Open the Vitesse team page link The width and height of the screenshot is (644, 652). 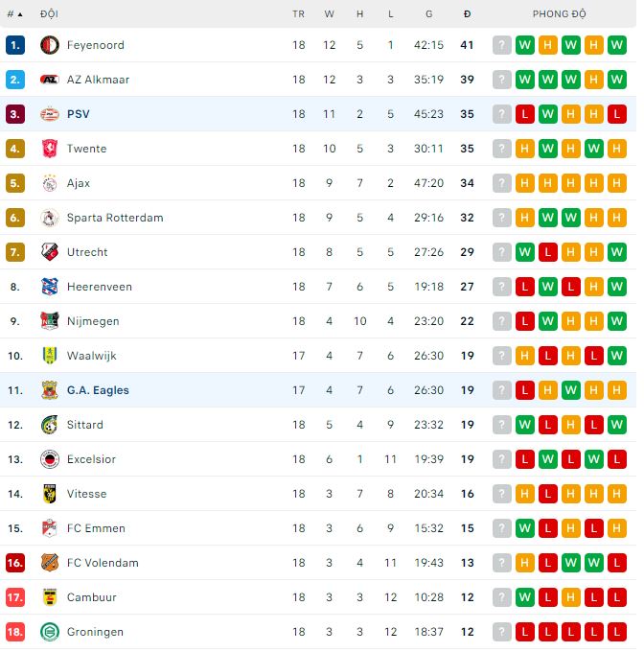pos(86,494)
